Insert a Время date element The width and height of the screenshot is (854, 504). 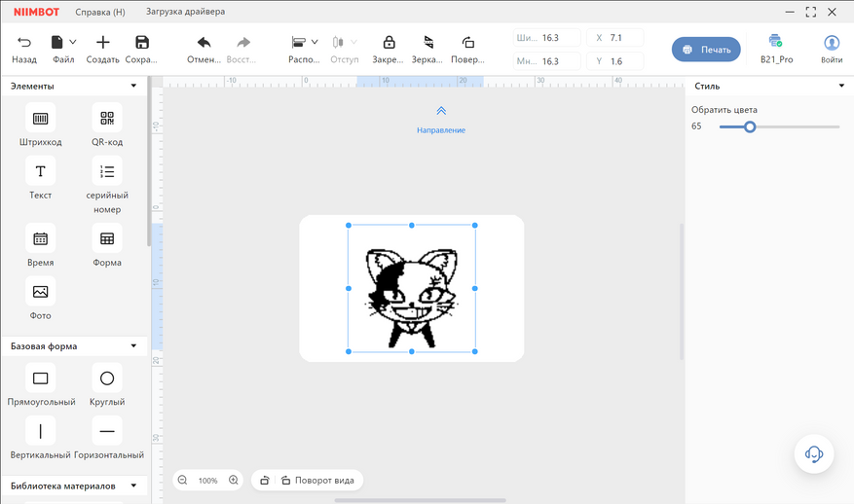[40, 238]
